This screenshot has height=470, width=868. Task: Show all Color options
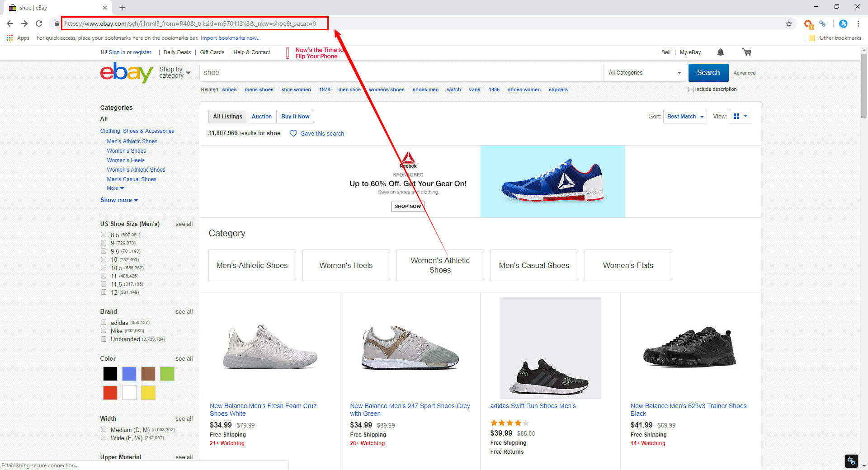(184, 358)
